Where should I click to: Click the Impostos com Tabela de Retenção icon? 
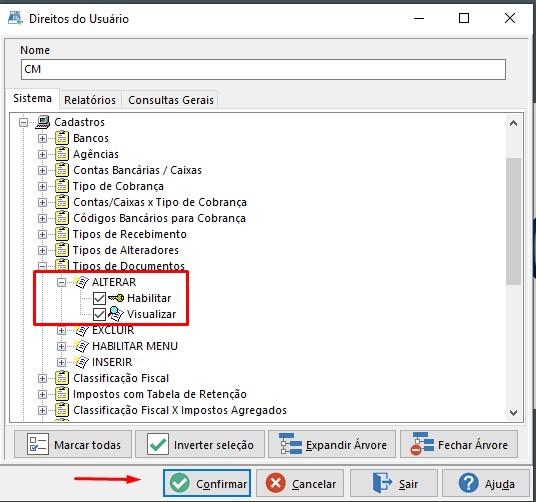tap(62, 394)
